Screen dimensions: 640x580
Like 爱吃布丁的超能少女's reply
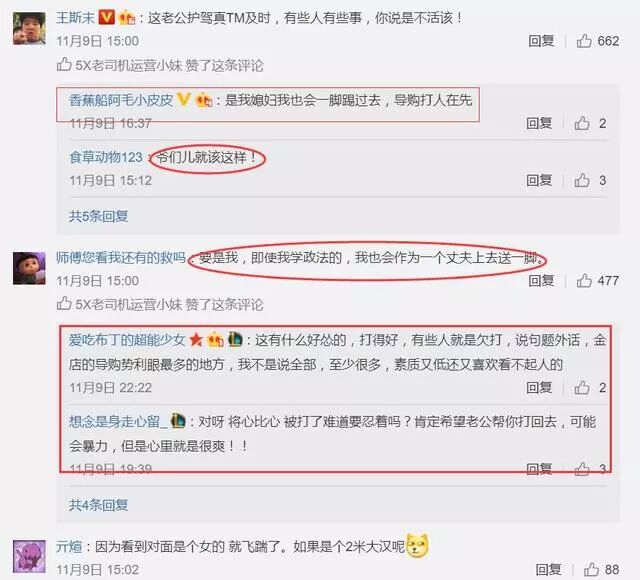click(x=582, y=387)
